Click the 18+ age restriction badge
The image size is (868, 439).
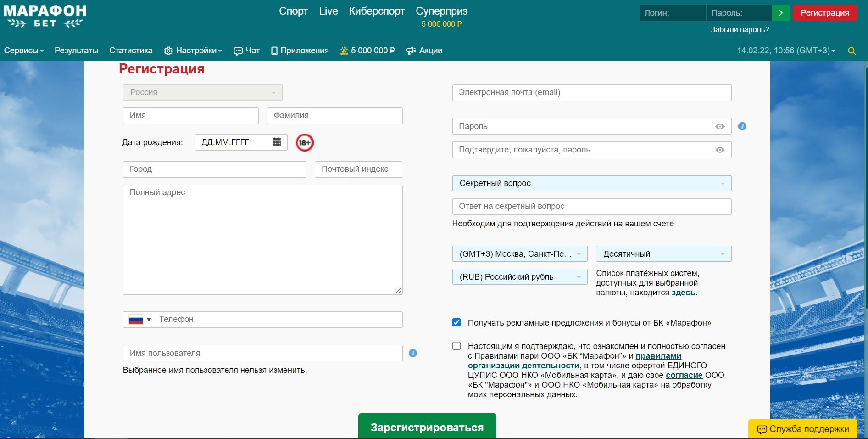(x=305, y=142)
